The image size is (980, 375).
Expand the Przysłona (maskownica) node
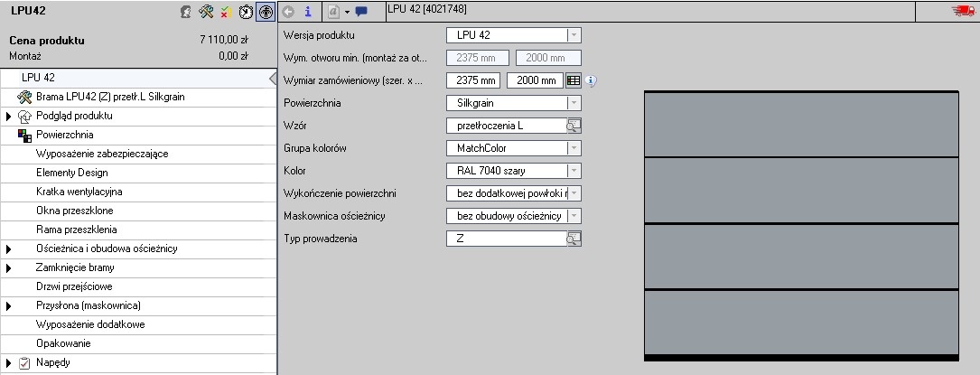(x=9, y=306)
